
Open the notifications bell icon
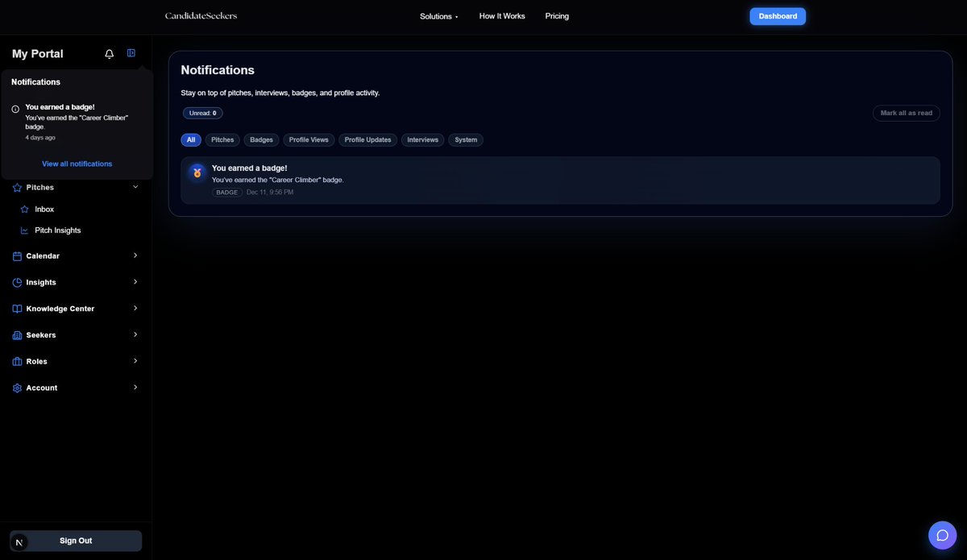pos(110,54)
